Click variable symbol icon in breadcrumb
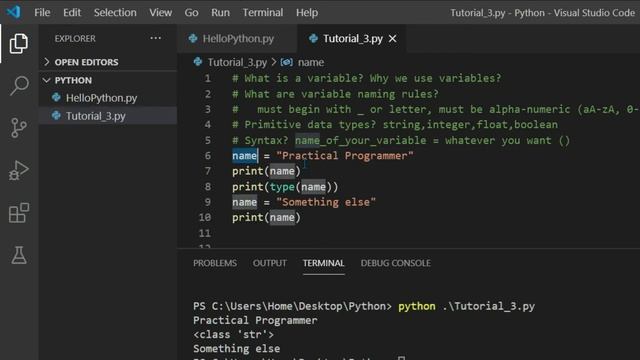 click(x=287, y=62)
